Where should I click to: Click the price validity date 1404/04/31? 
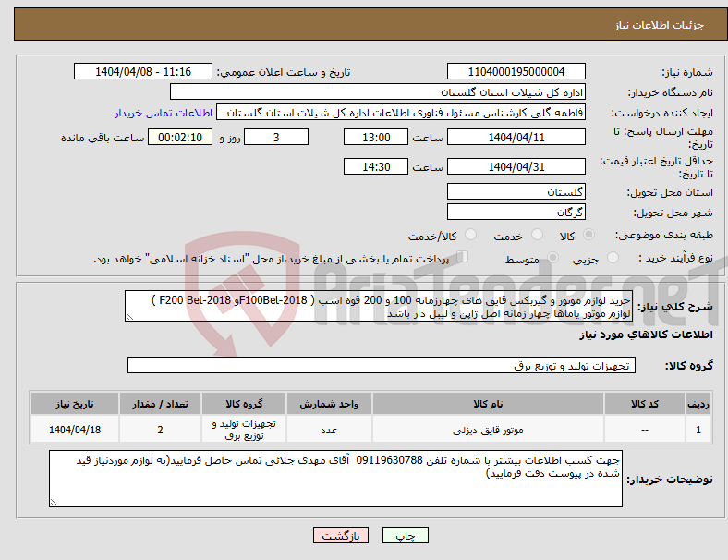point(516,166)
